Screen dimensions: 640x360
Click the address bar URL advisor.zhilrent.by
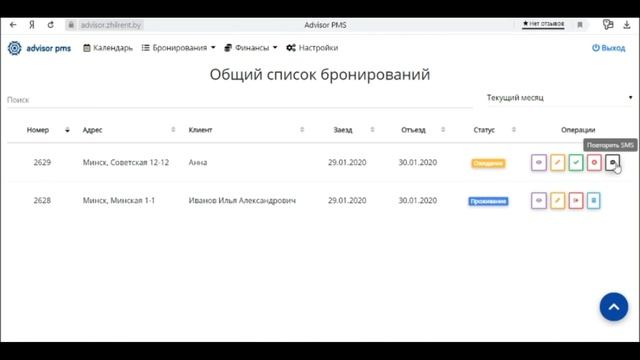click(x=111, y=25)
